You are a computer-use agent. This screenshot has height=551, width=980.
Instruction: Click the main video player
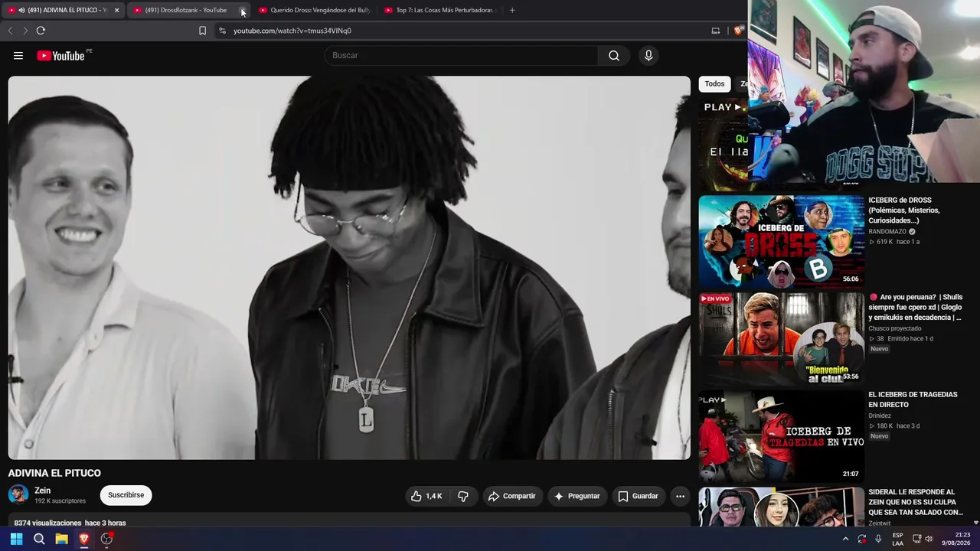(x=349, y=268)
